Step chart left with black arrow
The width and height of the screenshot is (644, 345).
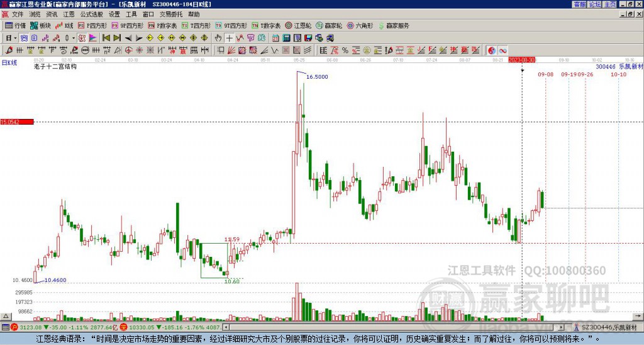coord(128,38)
